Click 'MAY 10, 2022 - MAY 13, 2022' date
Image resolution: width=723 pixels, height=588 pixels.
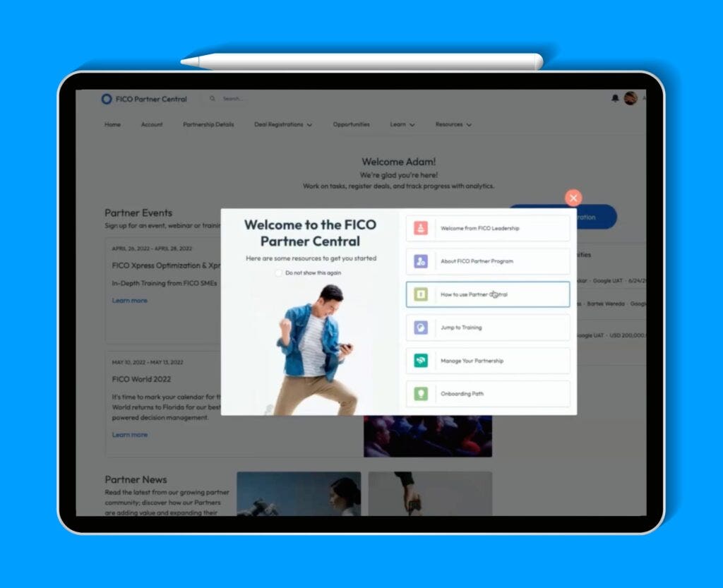[x=148, y=362]
